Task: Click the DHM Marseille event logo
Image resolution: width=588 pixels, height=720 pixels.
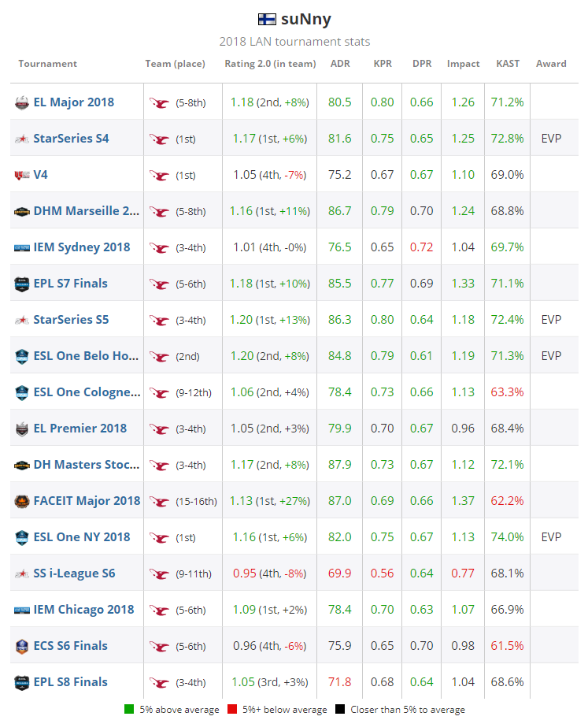Action: pyautogui.click(x=23, y=210)
